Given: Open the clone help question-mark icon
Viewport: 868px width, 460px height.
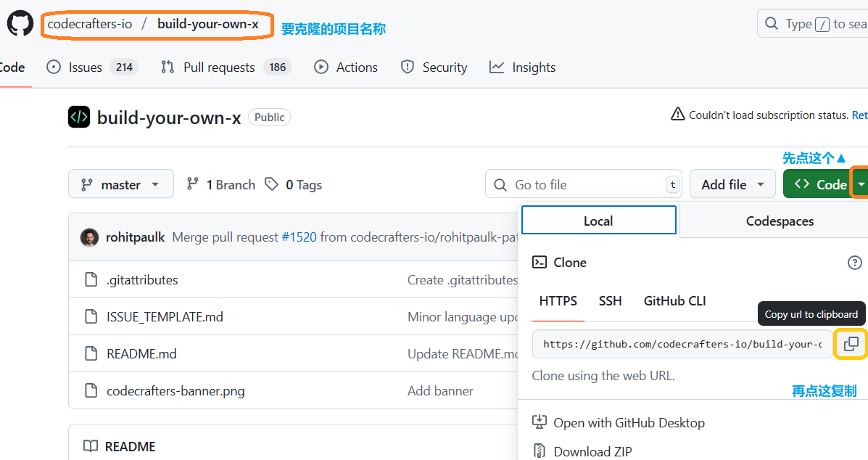Looking at the screenshot, I should click(855, 263).
